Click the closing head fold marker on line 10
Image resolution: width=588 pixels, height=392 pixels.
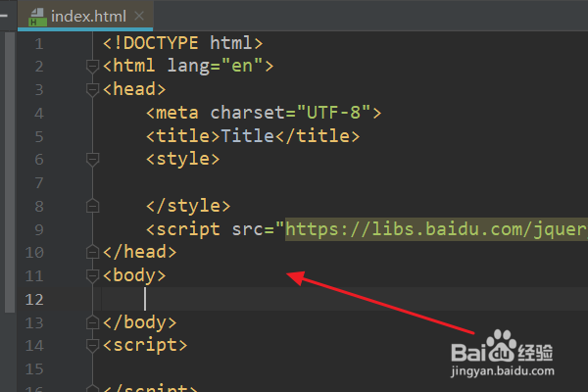(x=92, y=252)
